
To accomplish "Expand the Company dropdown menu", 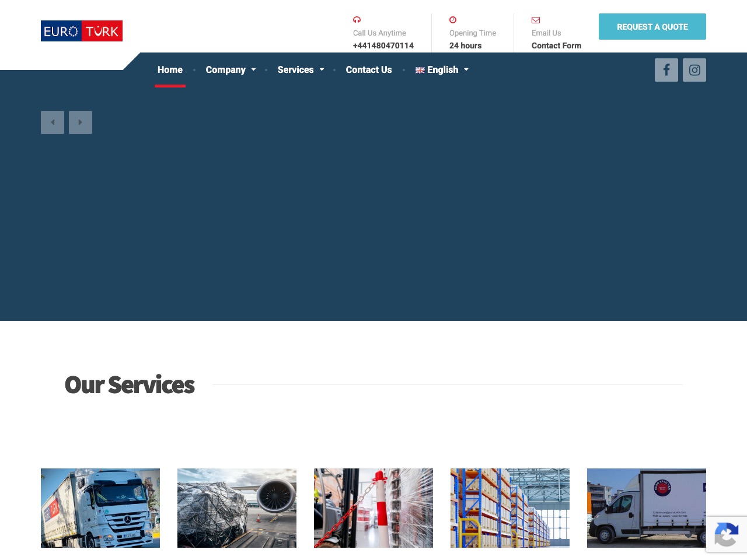I will click(231, 70).
